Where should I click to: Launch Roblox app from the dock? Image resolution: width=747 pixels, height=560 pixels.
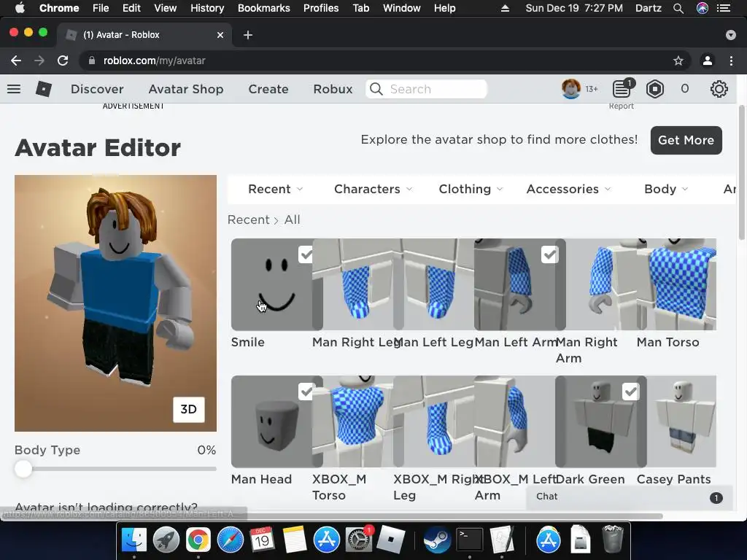click(391, 540)
